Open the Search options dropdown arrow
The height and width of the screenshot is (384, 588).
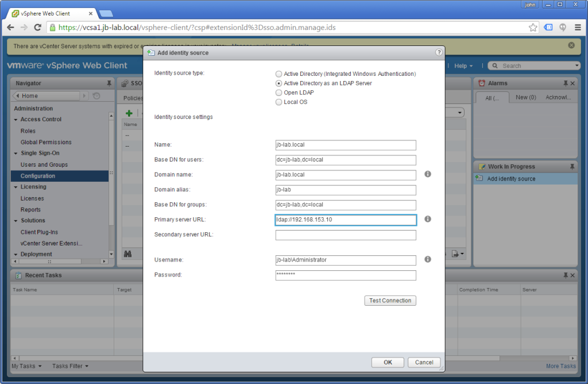577,66
